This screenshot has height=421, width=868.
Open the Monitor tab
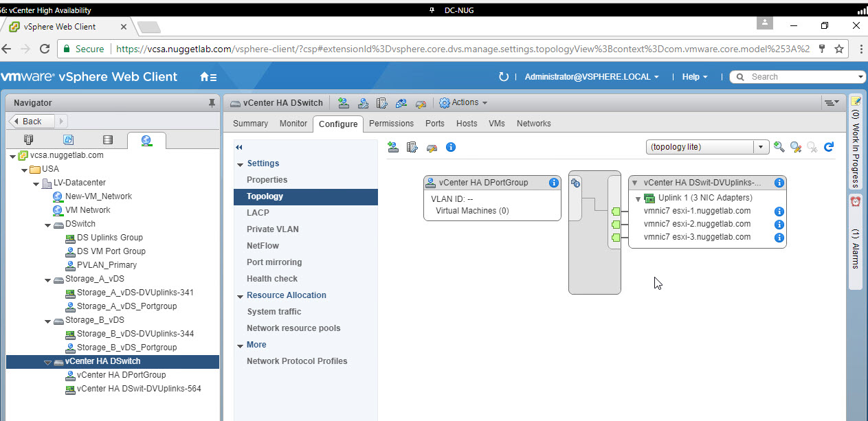(x=293, y=124)
